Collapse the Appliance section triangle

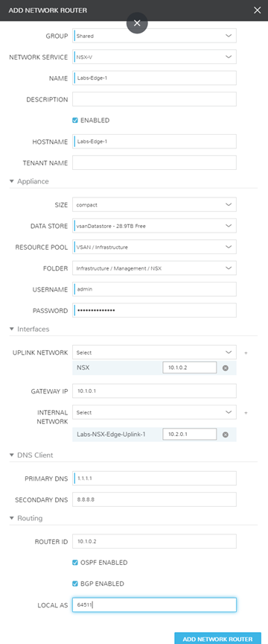pos(12,181)
